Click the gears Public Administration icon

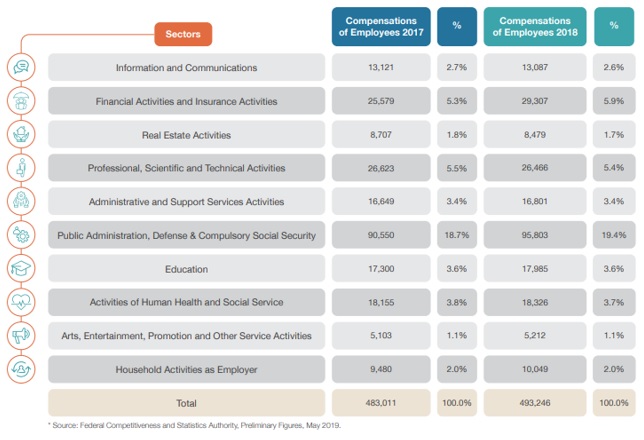pos(21,235)
